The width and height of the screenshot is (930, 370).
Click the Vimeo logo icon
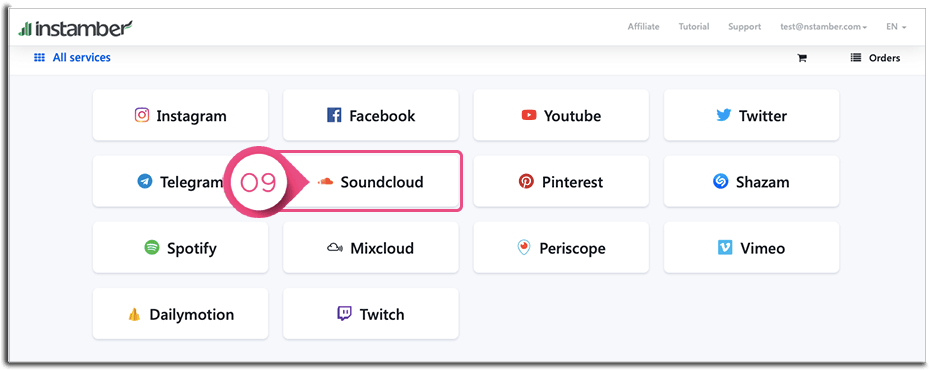(x=725, y=248)
